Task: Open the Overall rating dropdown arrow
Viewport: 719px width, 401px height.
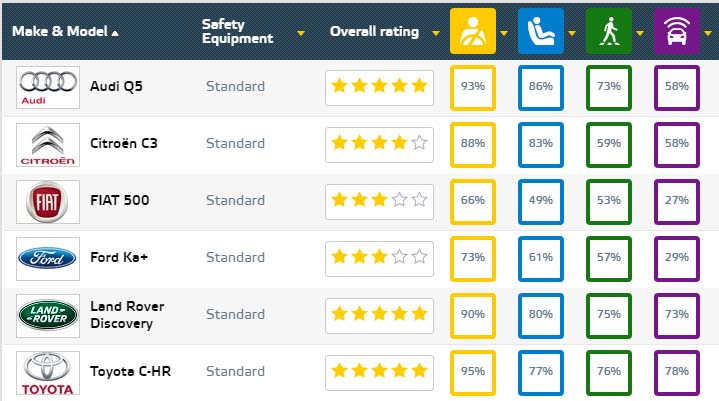Action: (x=438, y=32)
